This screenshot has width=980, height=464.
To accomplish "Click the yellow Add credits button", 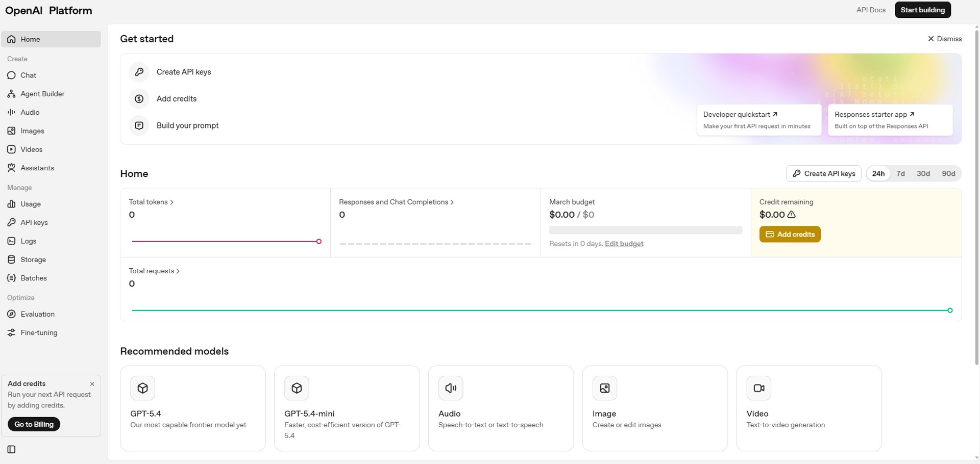I will [790, 234].
